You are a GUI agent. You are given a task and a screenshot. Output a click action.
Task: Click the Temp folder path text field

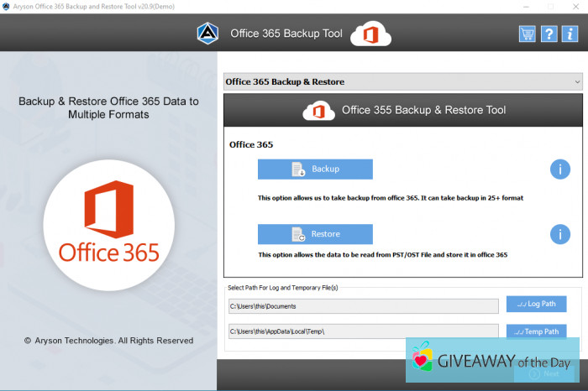363,332
